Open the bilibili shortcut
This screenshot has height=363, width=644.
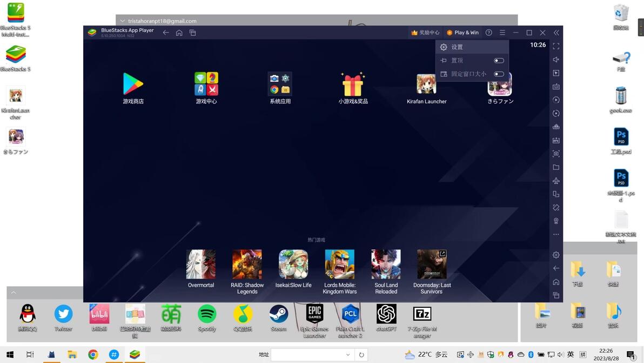tap(99, 318)
